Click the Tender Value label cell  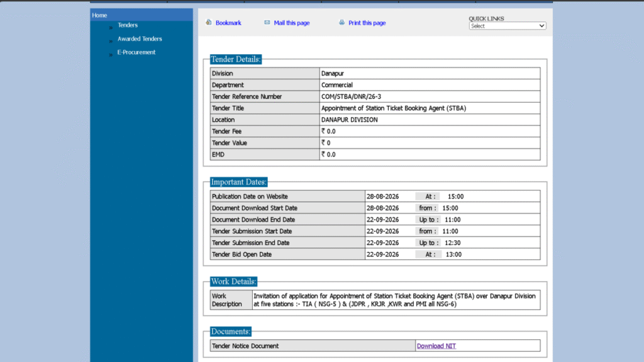click(265, 143)
